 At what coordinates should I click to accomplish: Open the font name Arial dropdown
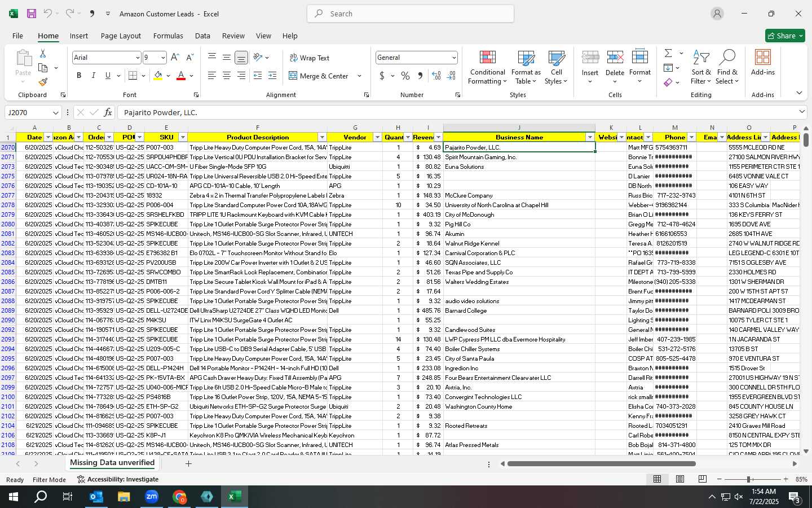[x=138, y=58]
